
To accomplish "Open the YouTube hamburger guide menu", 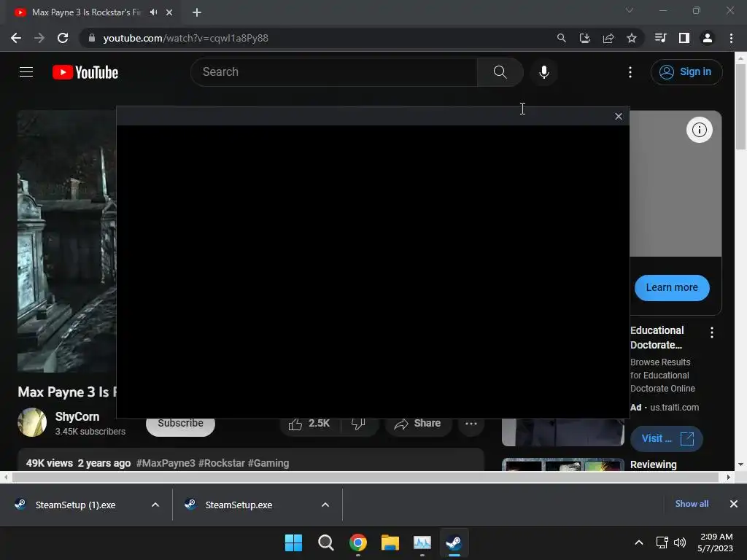I will point(26,72).
